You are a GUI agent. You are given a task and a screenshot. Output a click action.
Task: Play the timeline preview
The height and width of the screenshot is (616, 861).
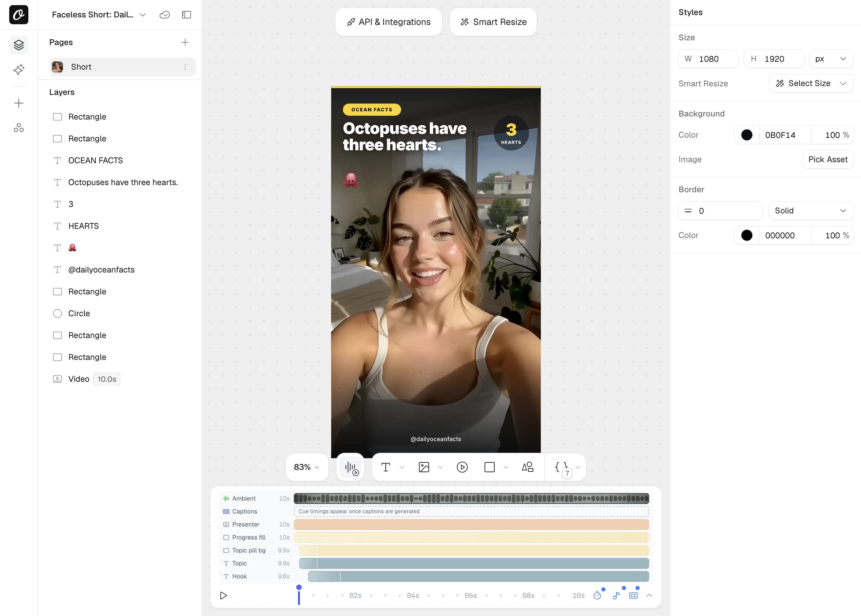coord(223,595)
